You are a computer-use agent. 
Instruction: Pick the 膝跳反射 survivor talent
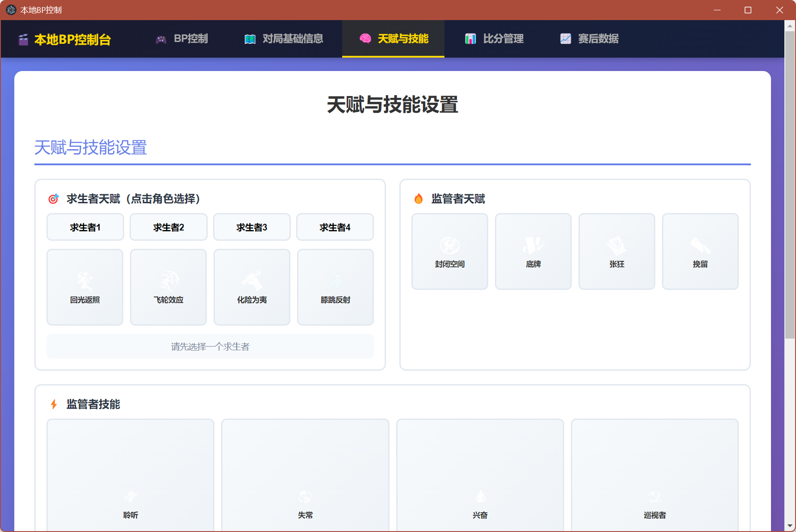[x=335, y=287]
